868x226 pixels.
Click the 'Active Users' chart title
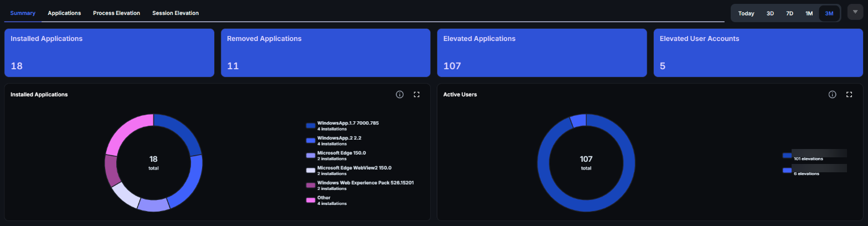[460, 95]
